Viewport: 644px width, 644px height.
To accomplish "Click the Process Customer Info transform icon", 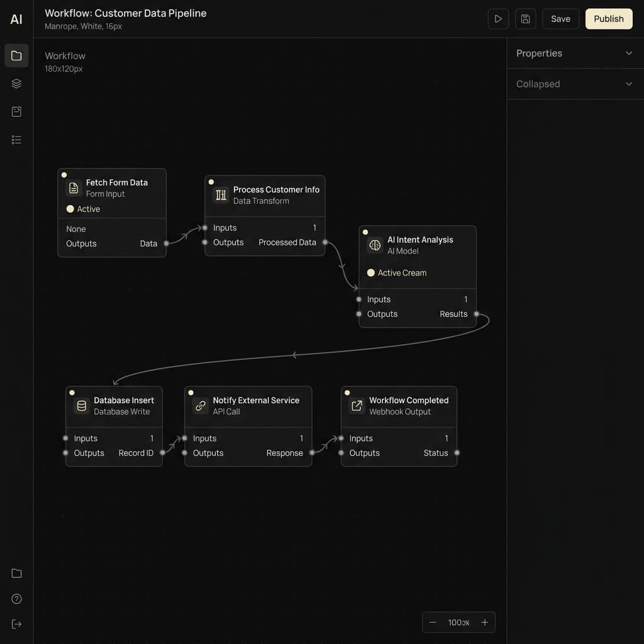I will (x=221, y=195).
